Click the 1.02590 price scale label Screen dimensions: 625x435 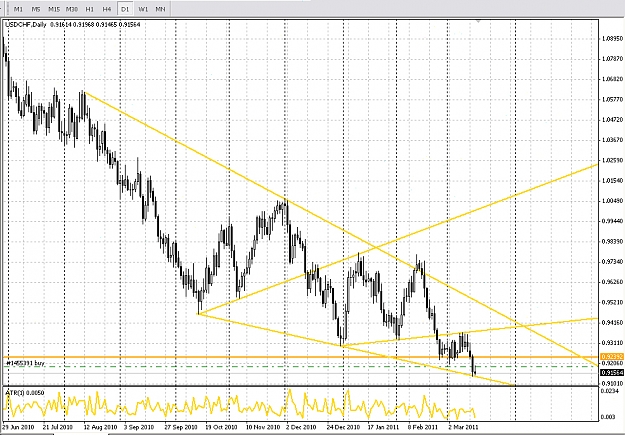[x=612, y=160]
